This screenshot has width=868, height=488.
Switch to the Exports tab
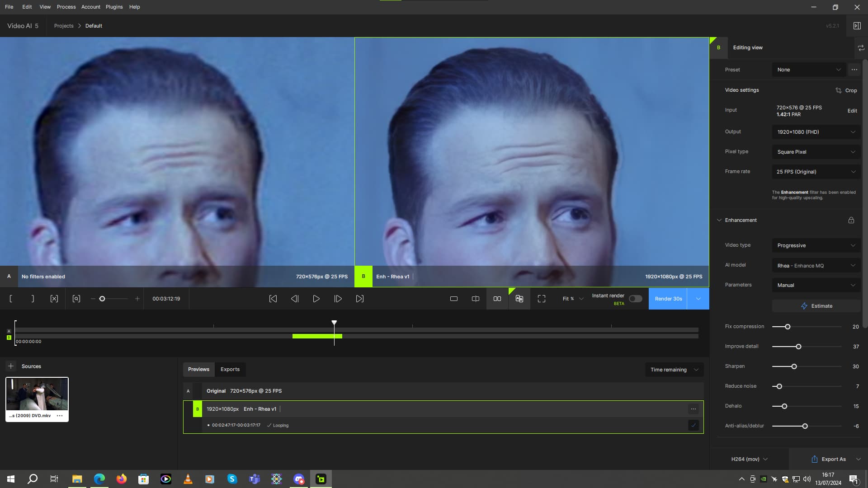click(x=230, y=369)
